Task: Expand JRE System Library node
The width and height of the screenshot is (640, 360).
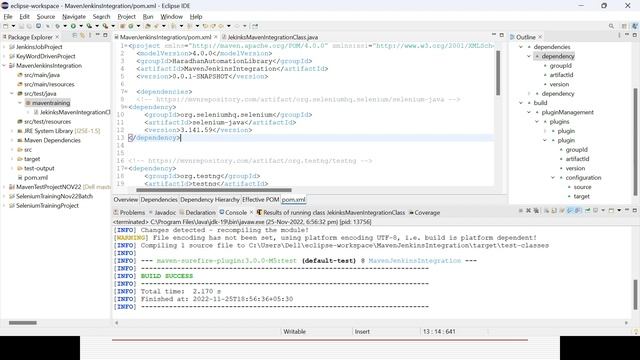Action: point(12,131)
